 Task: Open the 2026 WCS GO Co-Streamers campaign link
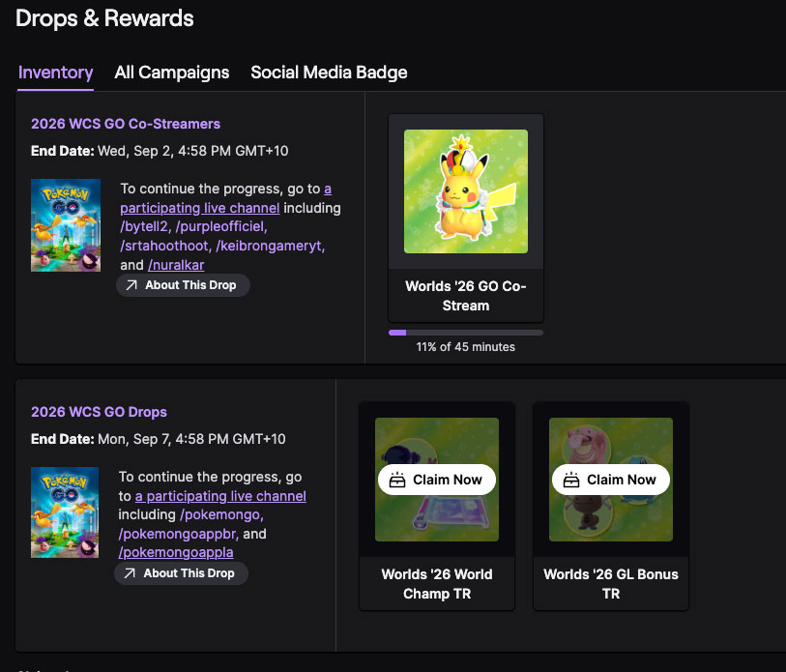point(126,124)
